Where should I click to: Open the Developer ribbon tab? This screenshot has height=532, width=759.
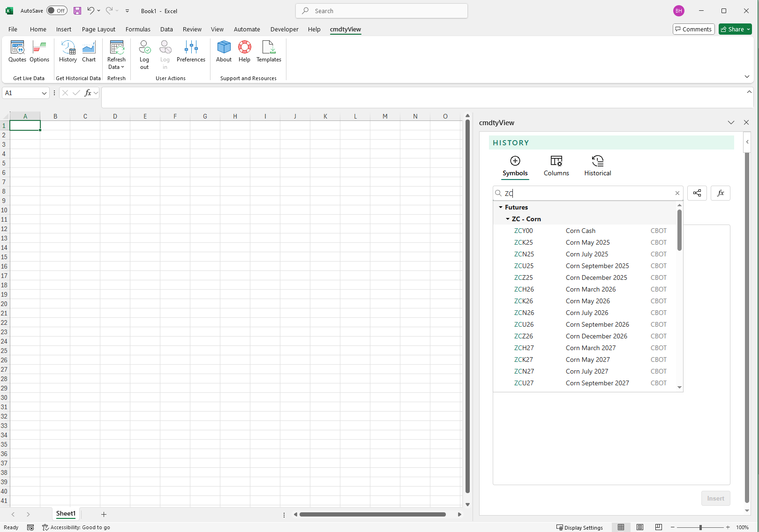click(284, 29)
